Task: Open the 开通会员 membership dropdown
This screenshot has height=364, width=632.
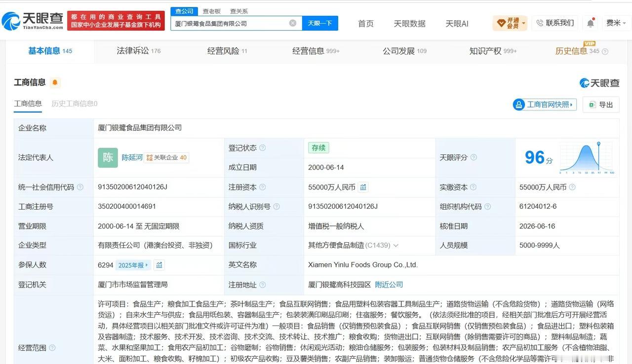Action: [510, 23]
